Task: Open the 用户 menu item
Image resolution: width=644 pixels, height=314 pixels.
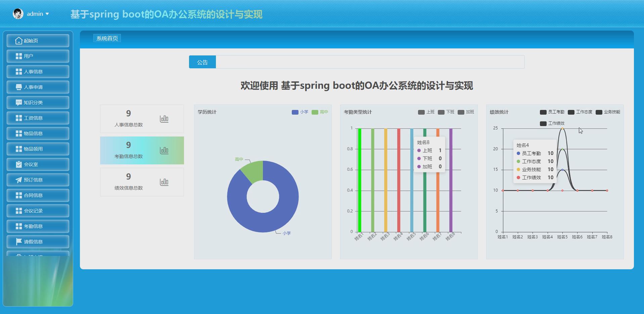Action: 38,56
